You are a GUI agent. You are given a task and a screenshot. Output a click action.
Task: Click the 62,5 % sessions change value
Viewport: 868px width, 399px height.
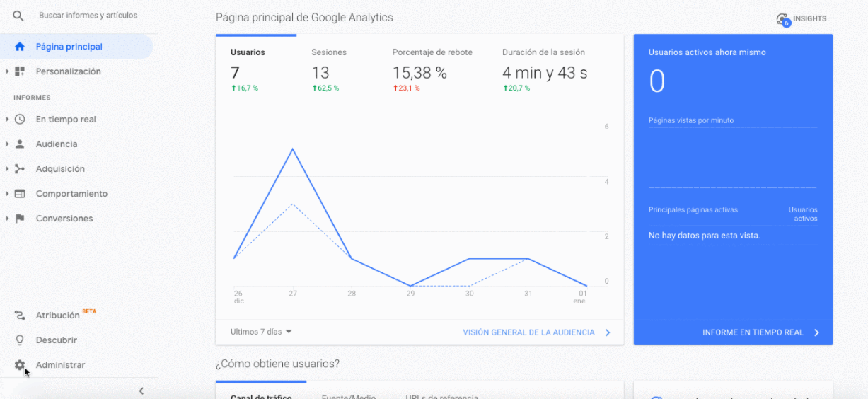coord(325,88)
